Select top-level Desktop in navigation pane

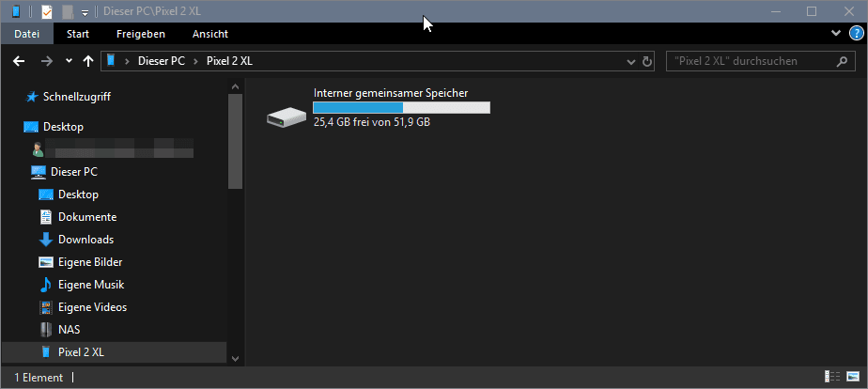pos(63,127)
